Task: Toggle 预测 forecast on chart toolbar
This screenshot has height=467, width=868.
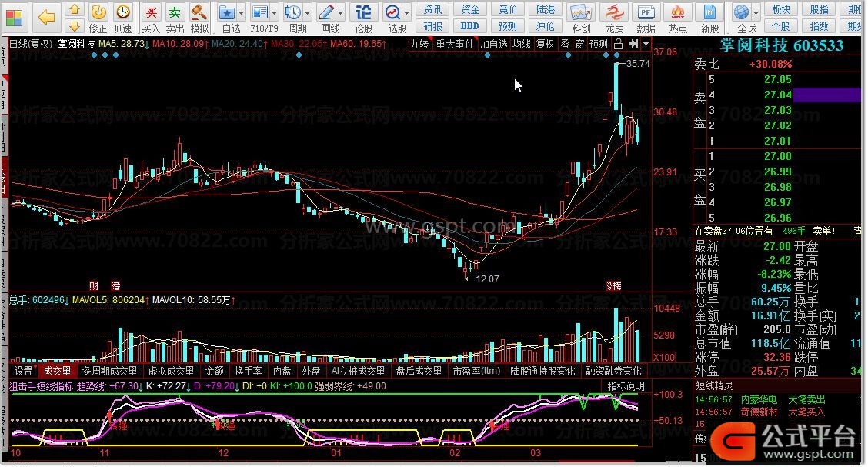Action: point(599,44)
